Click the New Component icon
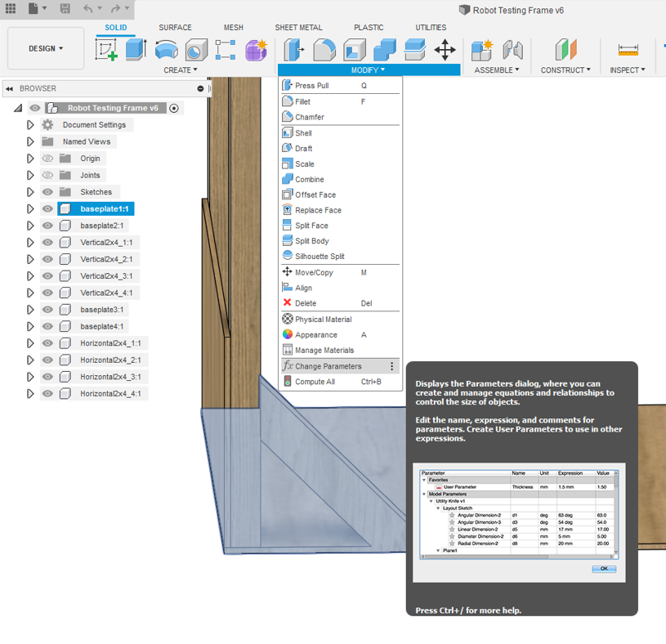 pyautogui.click(x=482, y=49)
